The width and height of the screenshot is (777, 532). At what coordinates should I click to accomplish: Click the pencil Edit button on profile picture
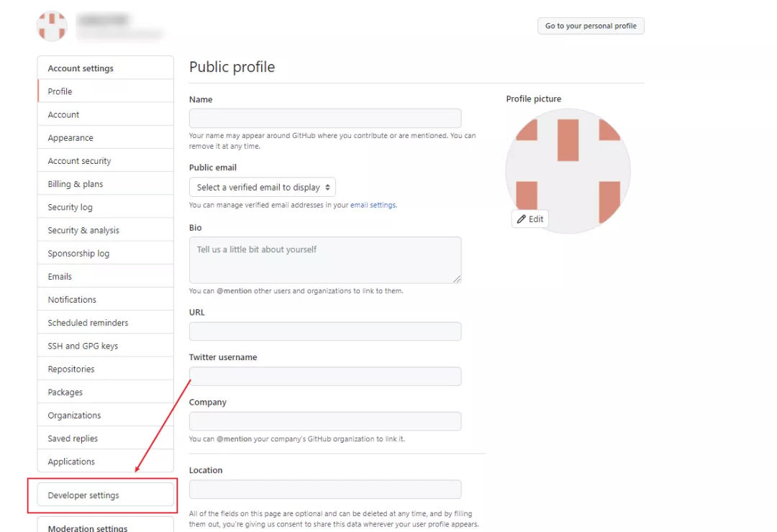[530, 219]
